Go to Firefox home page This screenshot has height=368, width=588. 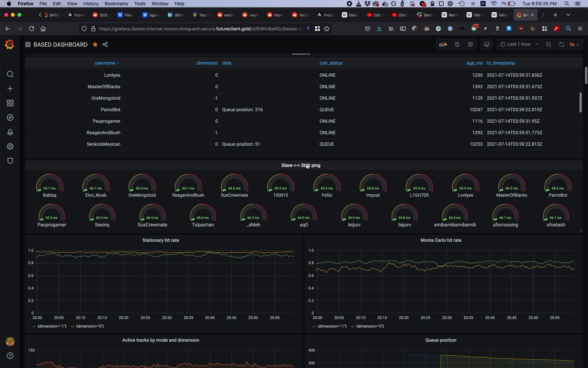43,29
